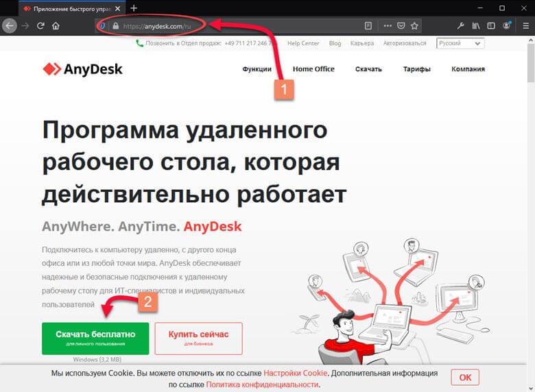Go back using the browser back arrow
The width and height of the screenshot is (535, 392).
pos(10,26)
